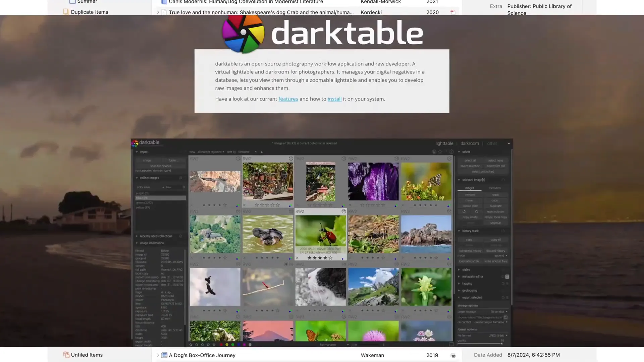The height and width of the screenshot is (362, 644).
Task: Click the 'scan for devices' button
Action: pyautogui.click(x=161, y=166)
